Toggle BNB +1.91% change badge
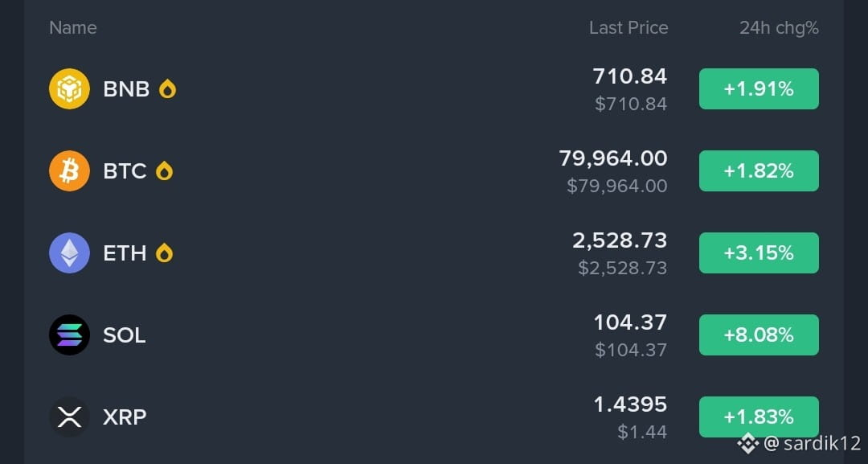 pyautogui.click(x=759, y=89)
